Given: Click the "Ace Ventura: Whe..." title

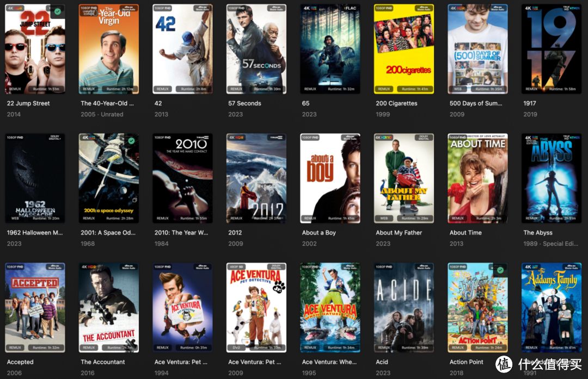Looking at the screenshot, I should click(x=329, y=362).
